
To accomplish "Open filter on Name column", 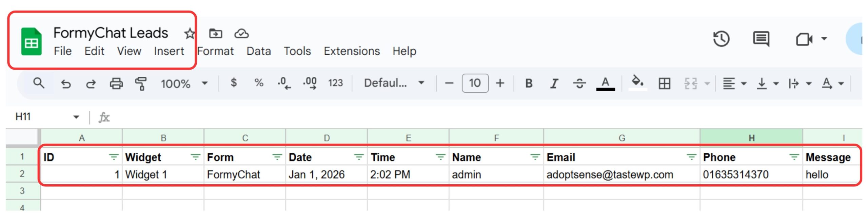I will click(535, 157).
